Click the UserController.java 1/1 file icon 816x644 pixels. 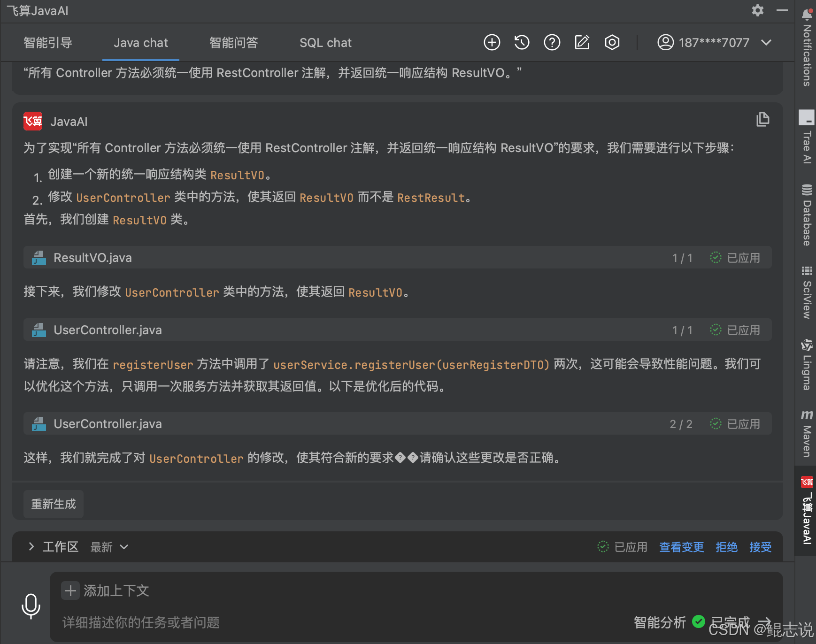coord(39,330)
